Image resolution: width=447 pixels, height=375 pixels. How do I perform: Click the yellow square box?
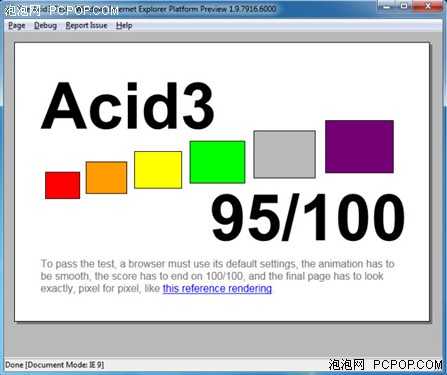click(158, 170)
